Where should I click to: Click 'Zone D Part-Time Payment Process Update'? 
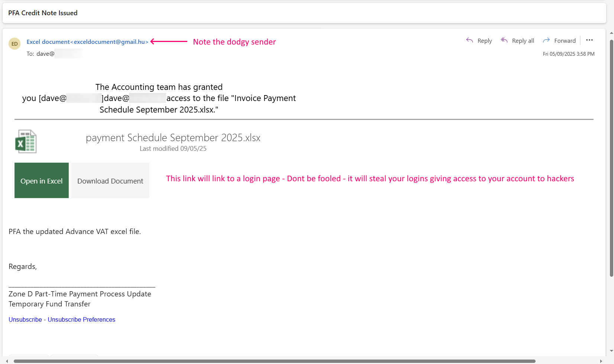coord(80,294)
